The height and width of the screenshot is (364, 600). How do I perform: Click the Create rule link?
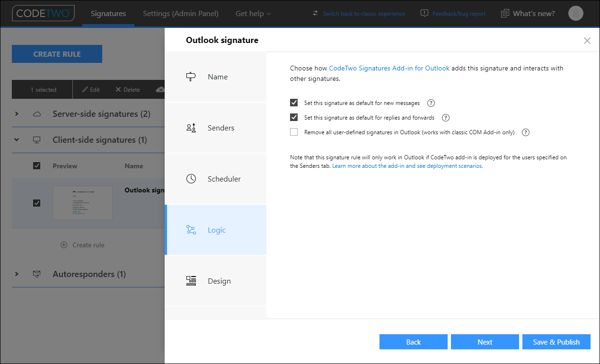coord(88,245)
